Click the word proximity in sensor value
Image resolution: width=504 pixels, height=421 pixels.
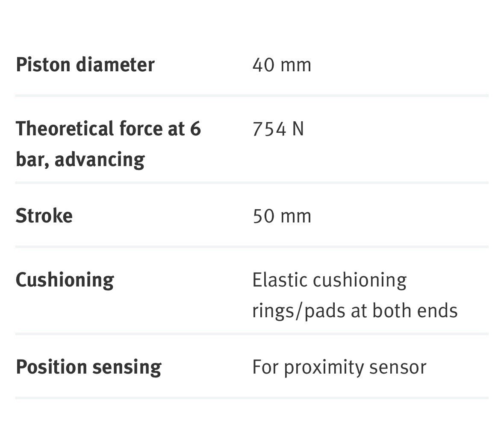click(x=323, y=368)
